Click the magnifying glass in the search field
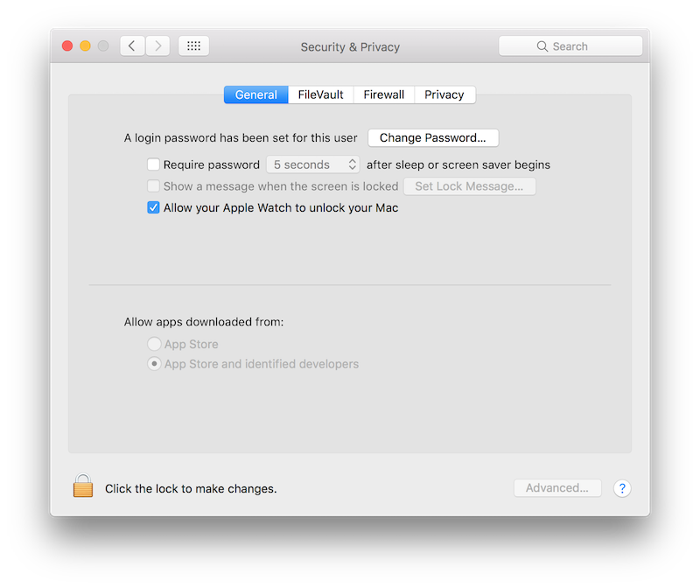700x588 pixels. [x=542, y=46]
